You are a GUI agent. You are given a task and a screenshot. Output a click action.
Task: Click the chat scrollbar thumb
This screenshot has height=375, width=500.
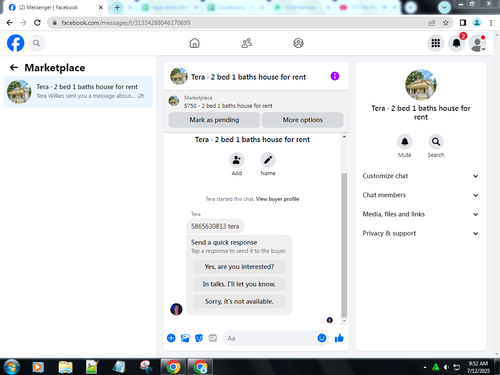coord(344,245)
